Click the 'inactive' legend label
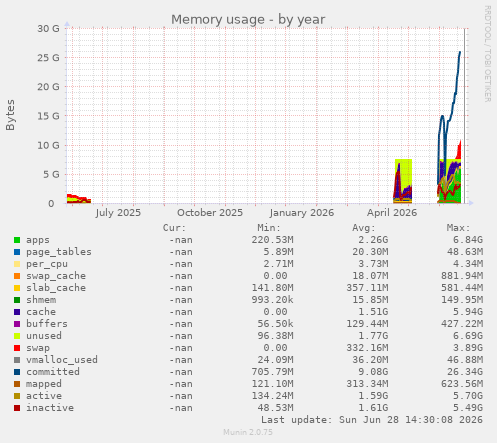Screen dimensions: 497x443 point(50,408)
